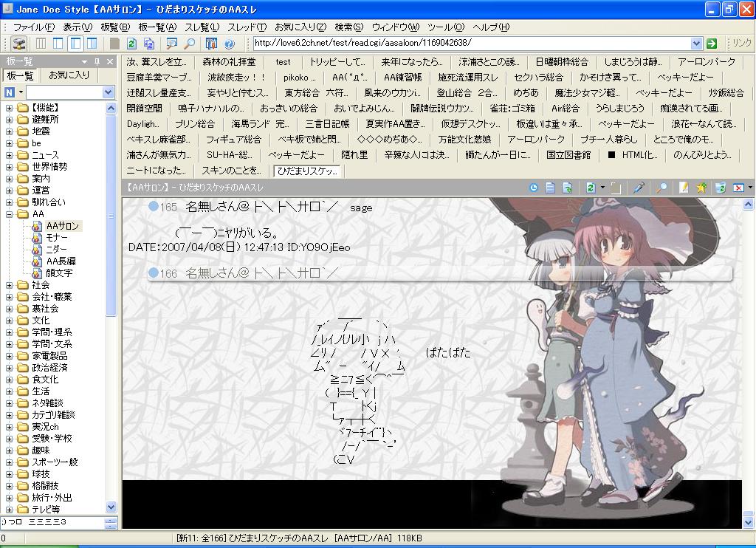The height and width of the screenshot is (548, 756).
Task: Open the settings tools icon in main toolbar
Action: 211,44
